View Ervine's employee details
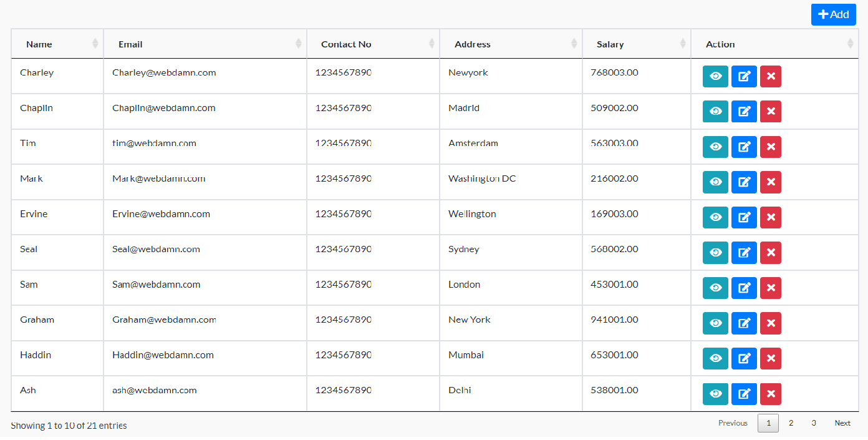This screenshot has width=868, height=440. (715, 217)
